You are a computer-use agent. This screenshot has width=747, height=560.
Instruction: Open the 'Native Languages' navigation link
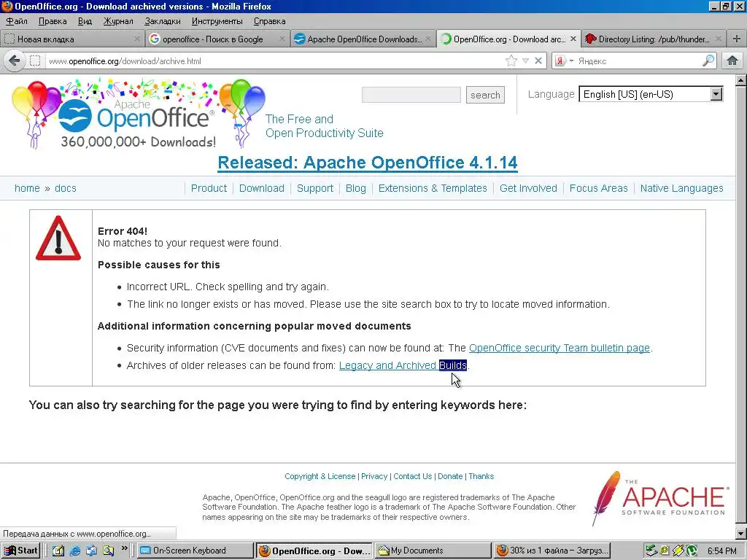click(681, 188)
